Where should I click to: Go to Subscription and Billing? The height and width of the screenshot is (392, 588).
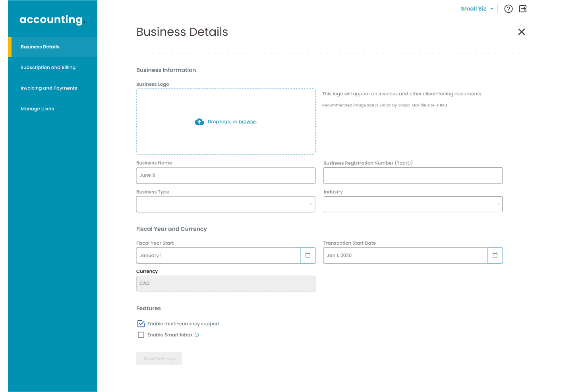48,68
